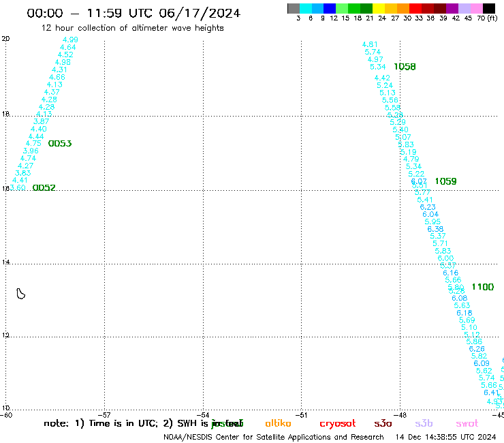Viewport: 504px width, 443px height.
Task: Pick the lavender swatch in the color scale
Action: pyautogui.click(x=464, y=8)
